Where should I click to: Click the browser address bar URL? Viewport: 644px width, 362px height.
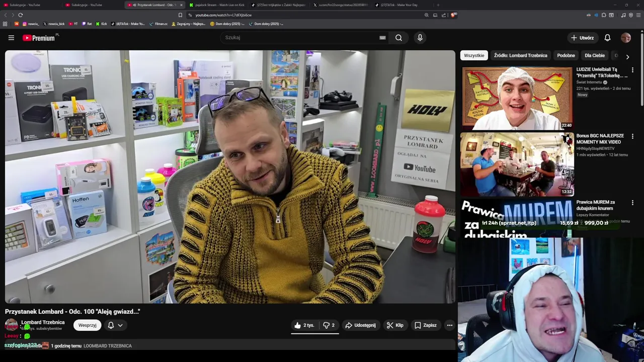[x=223, y=15]
